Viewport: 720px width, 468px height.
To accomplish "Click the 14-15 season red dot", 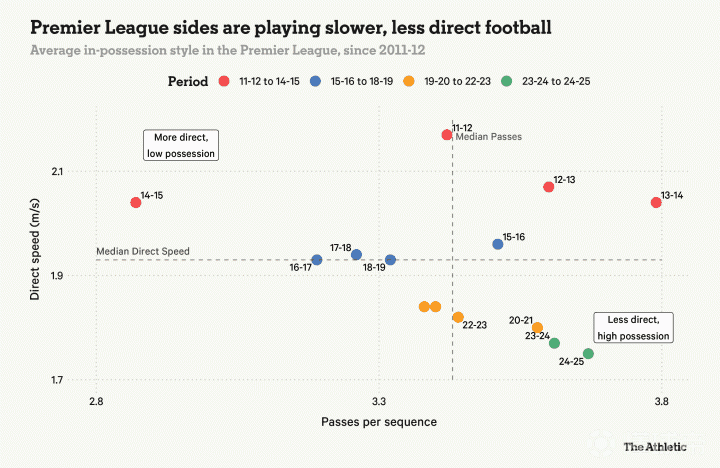I will tap(136, 202).
